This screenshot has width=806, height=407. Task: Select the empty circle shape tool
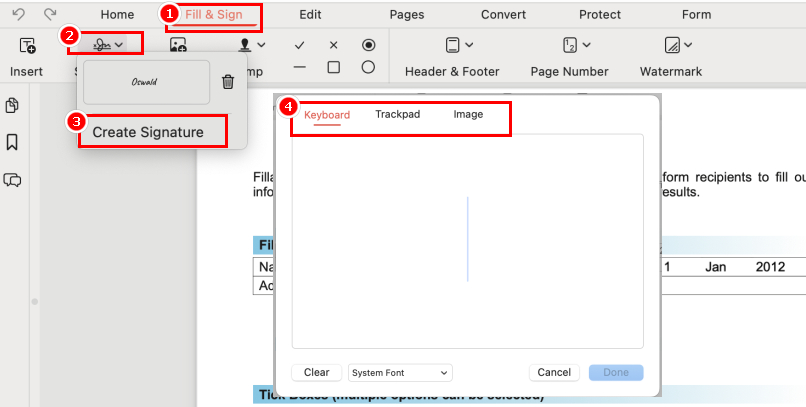pos(368,67)
